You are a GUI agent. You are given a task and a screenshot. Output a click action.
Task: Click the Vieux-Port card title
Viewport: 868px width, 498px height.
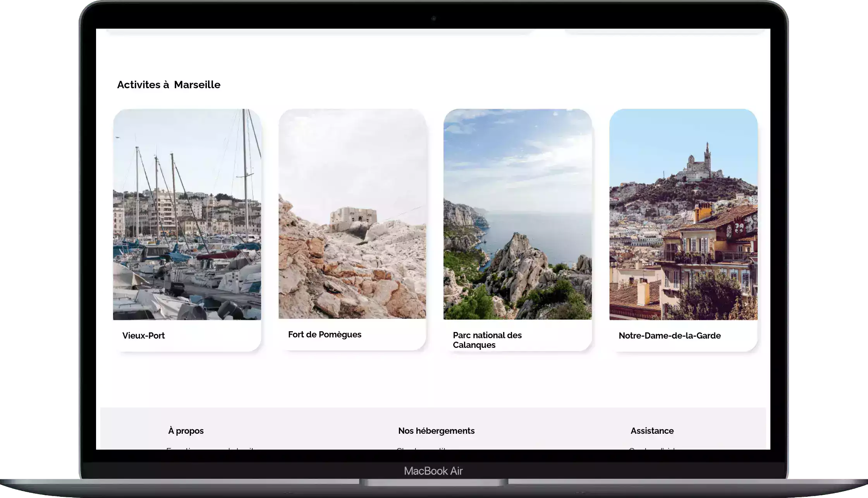(x=143, y=335)
